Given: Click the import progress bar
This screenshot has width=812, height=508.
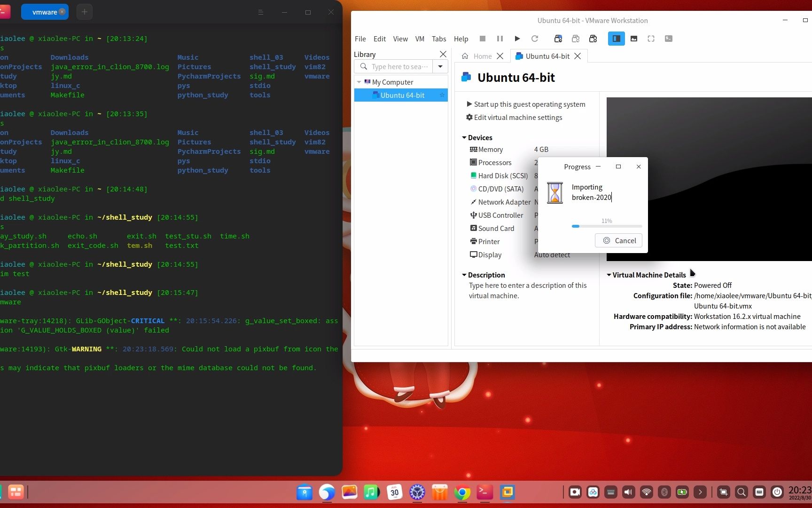Looking at the screenshot, I should click(x=607, y=226).
